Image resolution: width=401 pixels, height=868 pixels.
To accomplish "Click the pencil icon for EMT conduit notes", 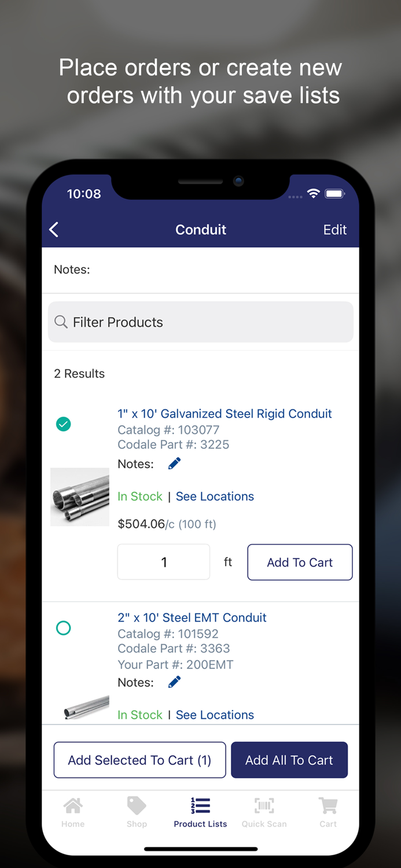I will [x=174, y=682].
